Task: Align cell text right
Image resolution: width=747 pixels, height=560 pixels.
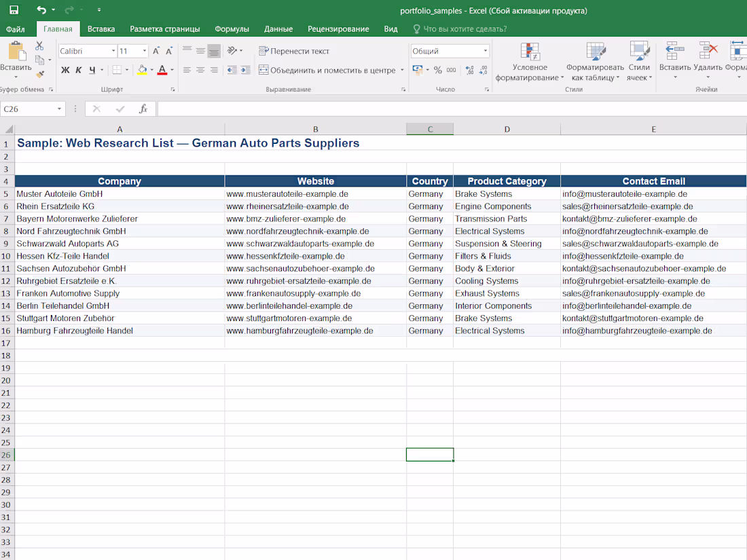Action: (x=214, y=70)
